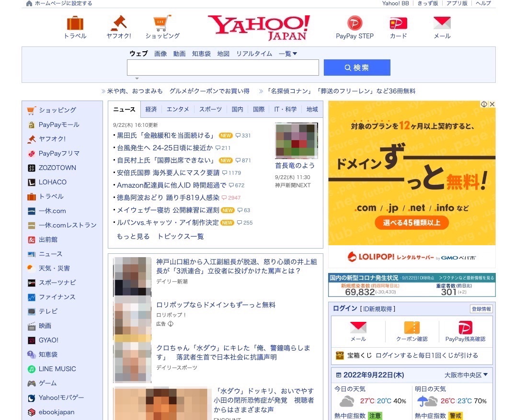Open the ebookjapan sidebar icon

click(32, 412)
